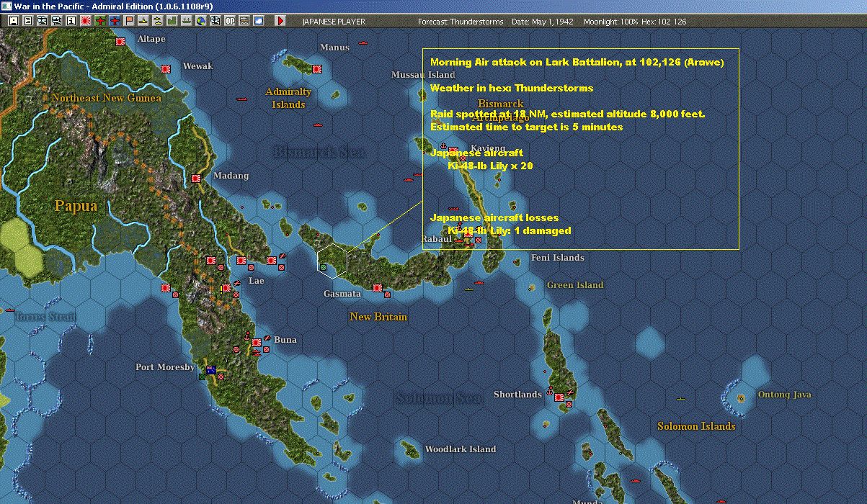This screenshot has height=504, width=867.
Task: Click the anchor port icon at Shortlands
Action: click(x=550, y=392)
